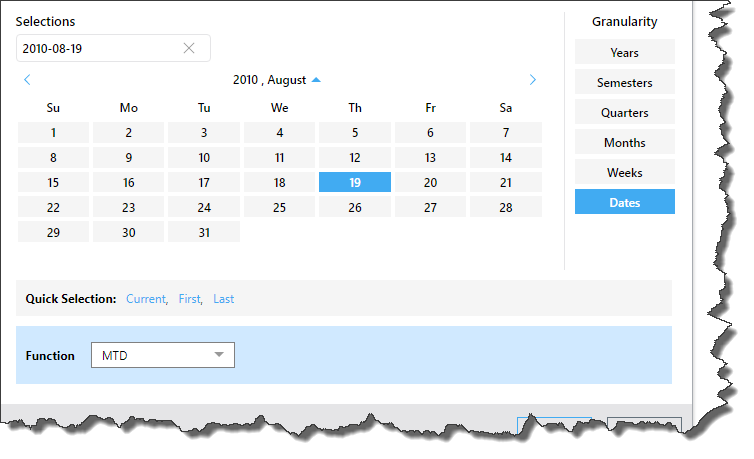Screen dimensions: 754x459
Task: Choose Weeks granularity
Action: (x=624, y=172)
